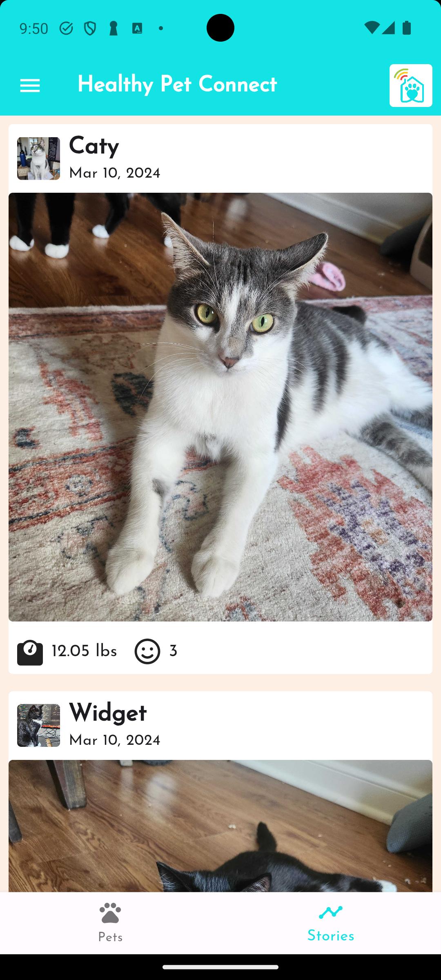The width and height of the screenshot is (441, 980).
Task: View Caty's large story photo
Action: (220, 407)
